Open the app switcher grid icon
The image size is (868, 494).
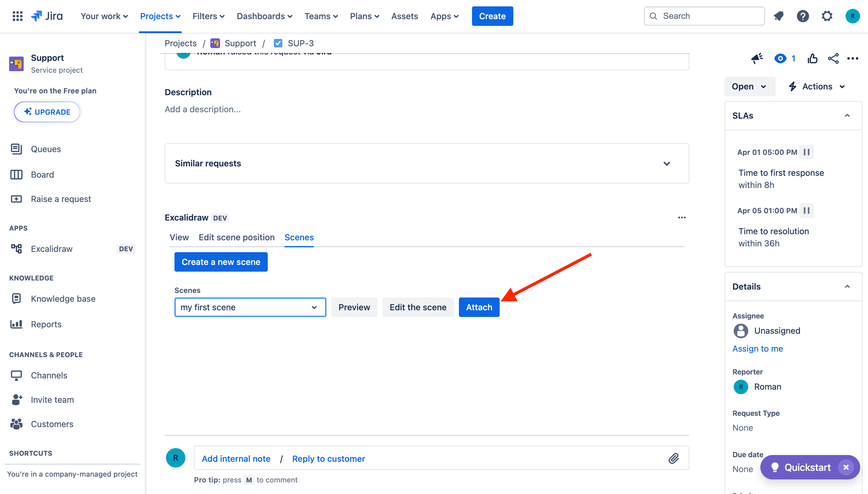point(17,16)
